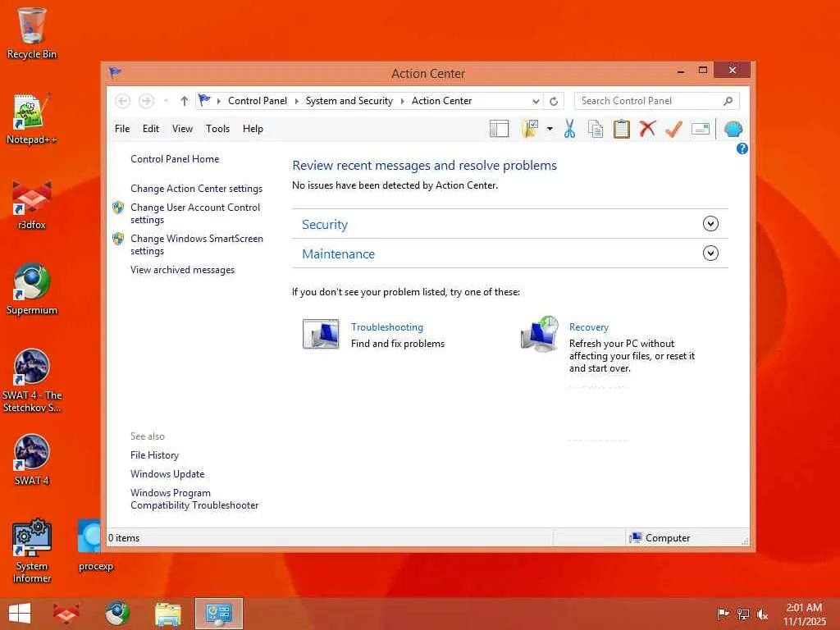Click the Action Center flag icon in the title bar
The height and width of the screenshot is (630, 840).
(x=115, y=72)
